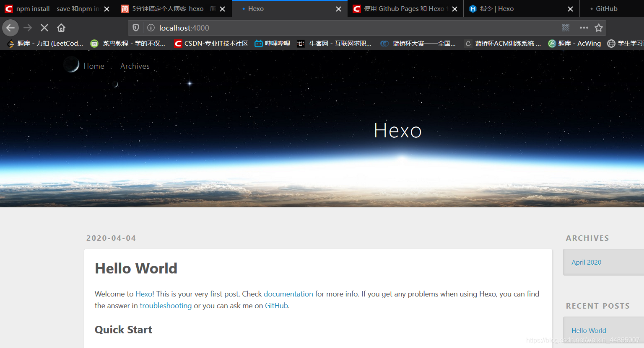Image resolution: width=644 pixels, height=348 pixels.
Task: Open the 菜鸟教程 bookmark
Action: 128,44
